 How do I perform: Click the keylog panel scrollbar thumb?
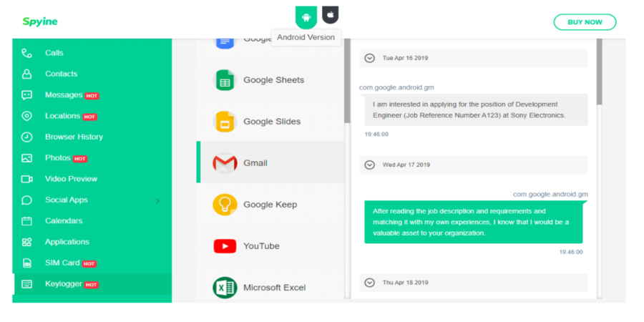[599, 72]
